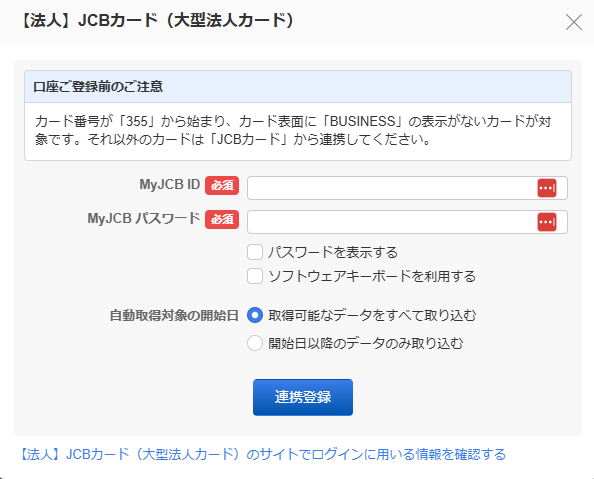Click the 連携登録 button
594x479 pixels.
pyautogui.click(x=303, y=397)
